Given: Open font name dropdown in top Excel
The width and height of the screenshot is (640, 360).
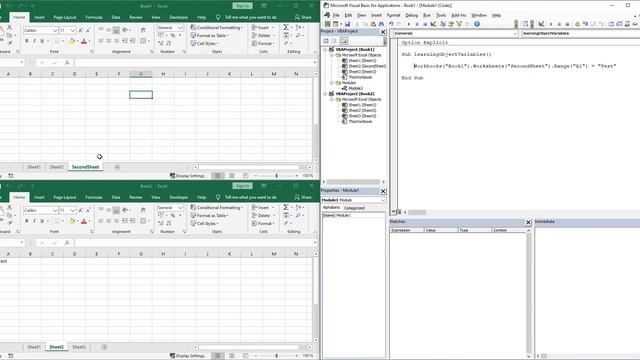Looking at the screenshot, I should [x=55, y=30].
